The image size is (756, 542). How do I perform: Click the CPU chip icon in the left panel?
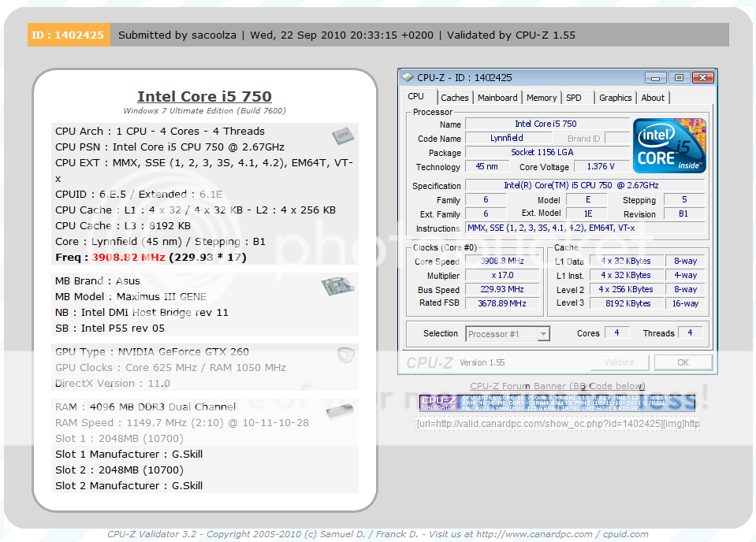pos(341,135)
